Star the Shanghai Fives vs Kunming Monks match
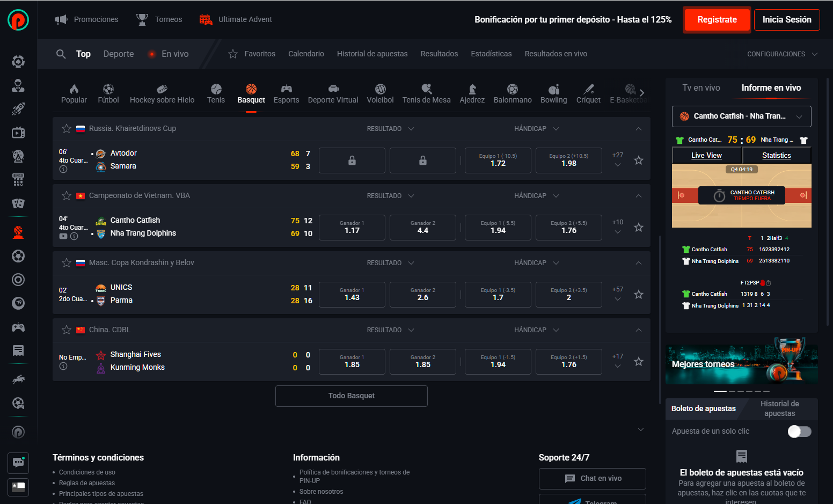Viewport: 833px width, 504px height. (x=639, y=362)
